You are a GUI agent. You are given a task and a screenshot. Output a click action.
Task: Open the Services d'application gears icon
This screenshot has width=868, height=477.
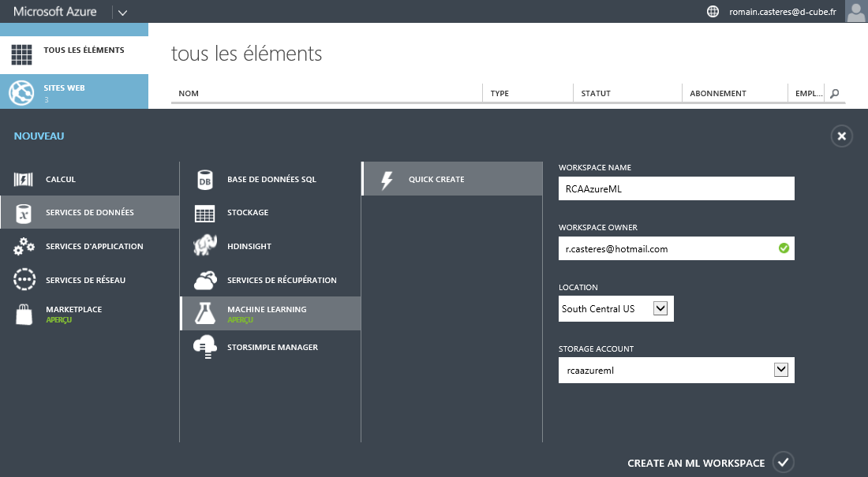tap(24, 246)
